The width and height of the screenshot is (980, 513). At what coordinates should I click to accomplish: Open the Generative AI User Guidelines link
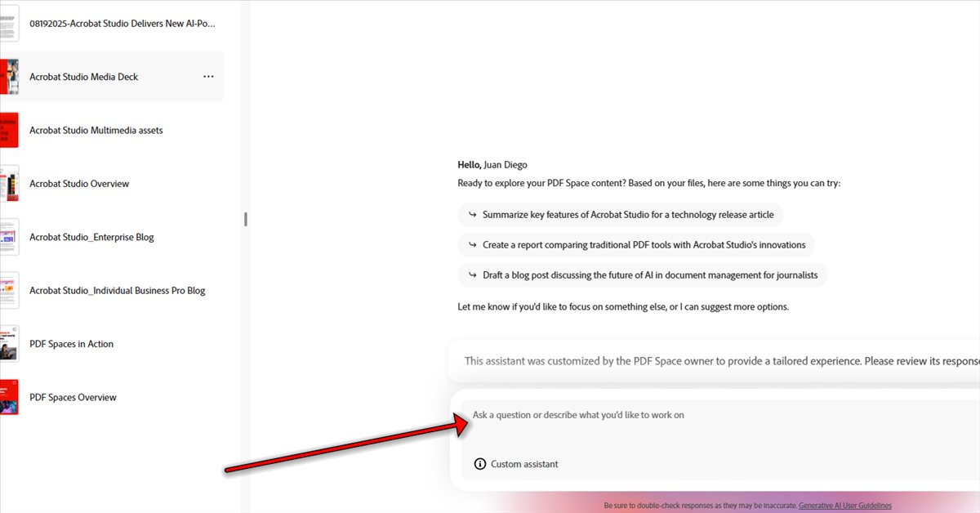[x=844, y=506]
